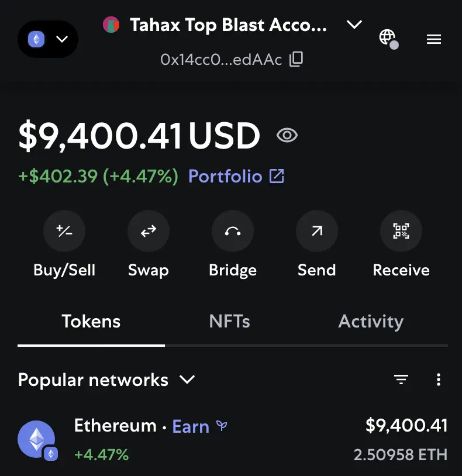The width and height of the screenshot is (462, 476).
Task: Copy the wallet address icon
Action: (x=296, y=59)
